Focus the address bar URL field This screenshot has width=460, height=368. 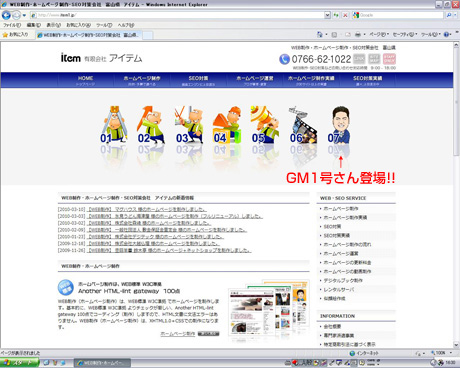177,15
